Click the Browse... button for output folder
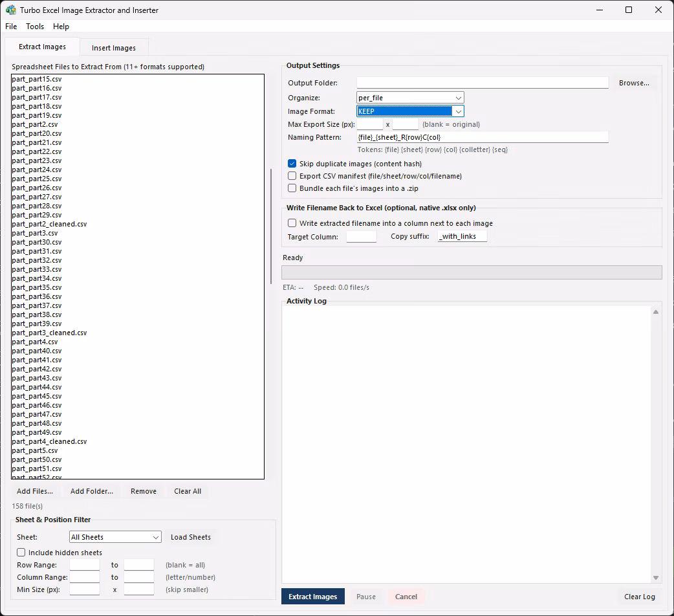The height and width of the screenshot is (616, 674). (634, 83)
